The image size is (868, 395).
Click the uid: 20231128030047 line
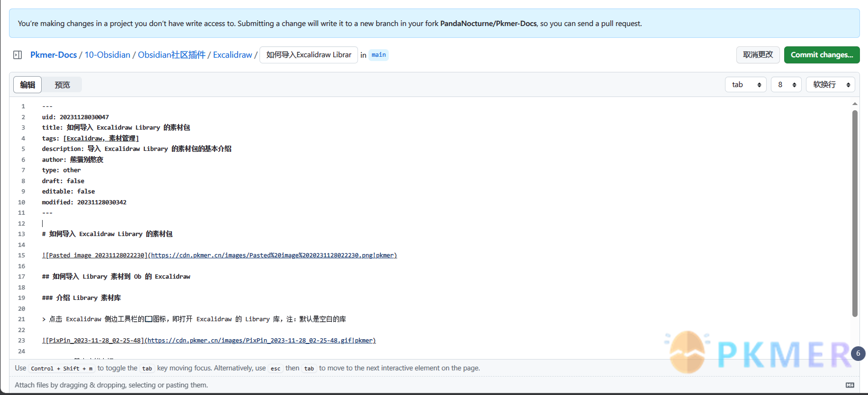(75, 117)
